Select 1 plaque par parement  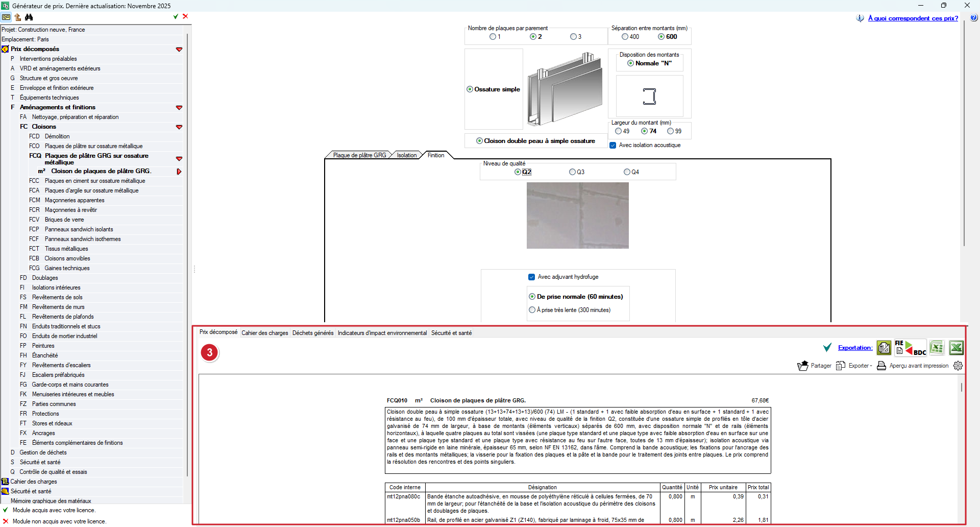(x=493, y=37)
